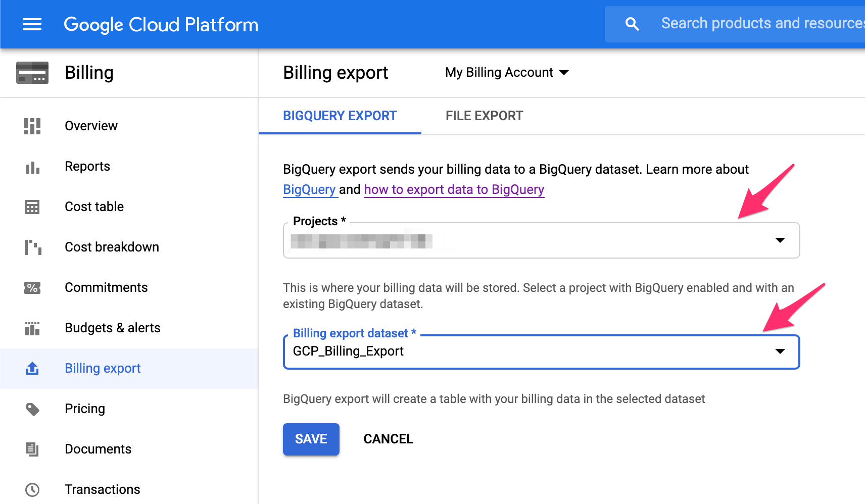The height and width of the screenshot is (504, 865).
Task: Open Budgets & alerts section
Action: [x=113, y=328]
